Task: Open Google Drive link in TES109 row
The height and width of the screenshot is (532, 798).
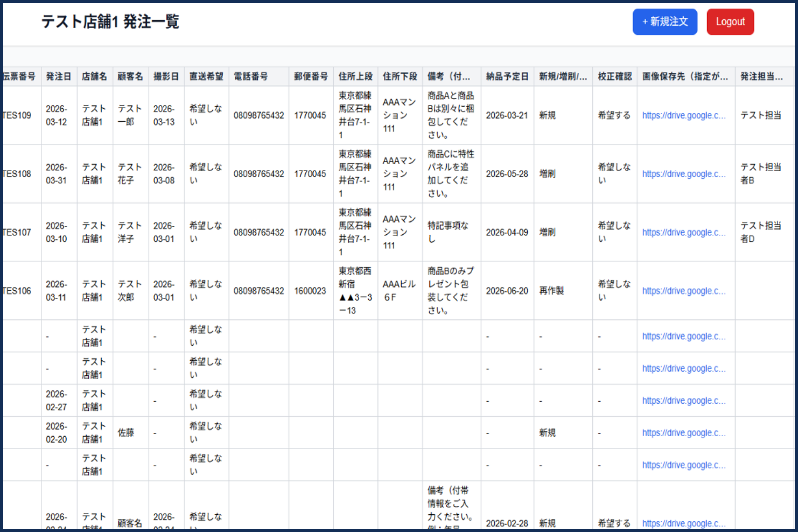Action: pyautogui.click(x=683, y=115)
